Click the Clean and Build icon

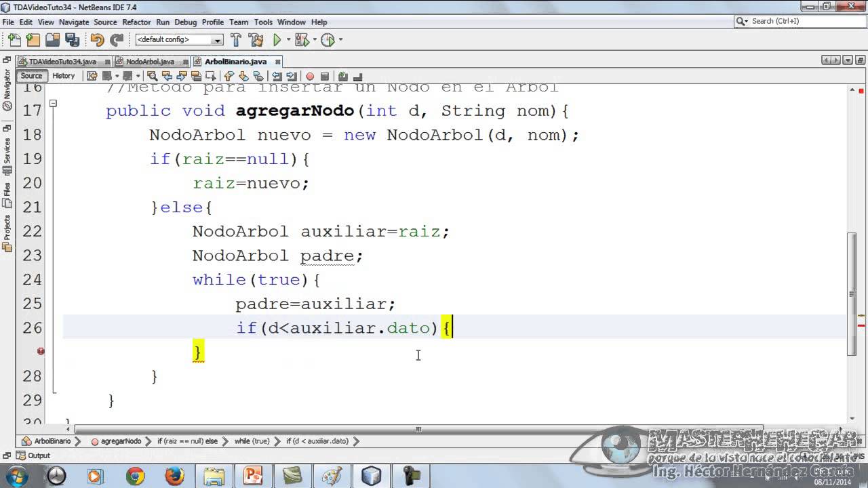(256, 40)
